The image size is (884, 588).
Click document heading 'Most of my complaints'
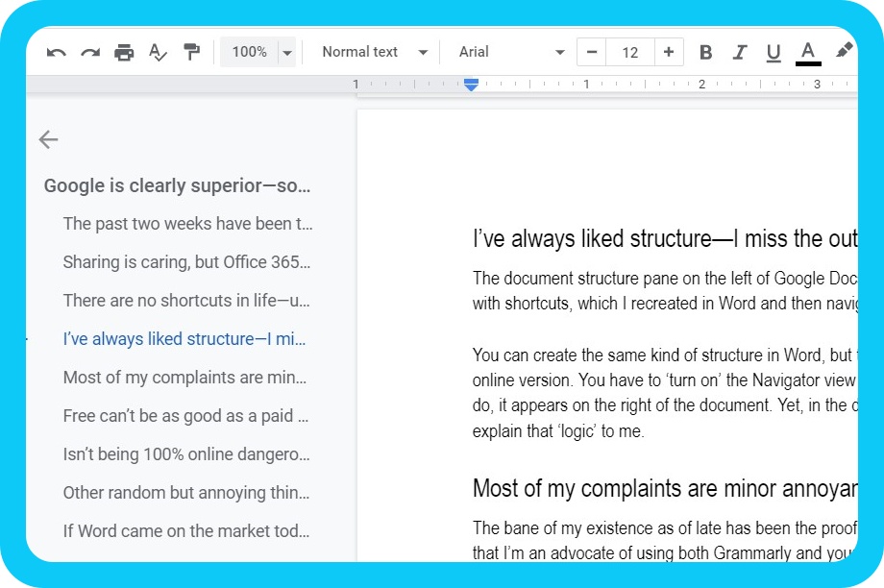665,488
